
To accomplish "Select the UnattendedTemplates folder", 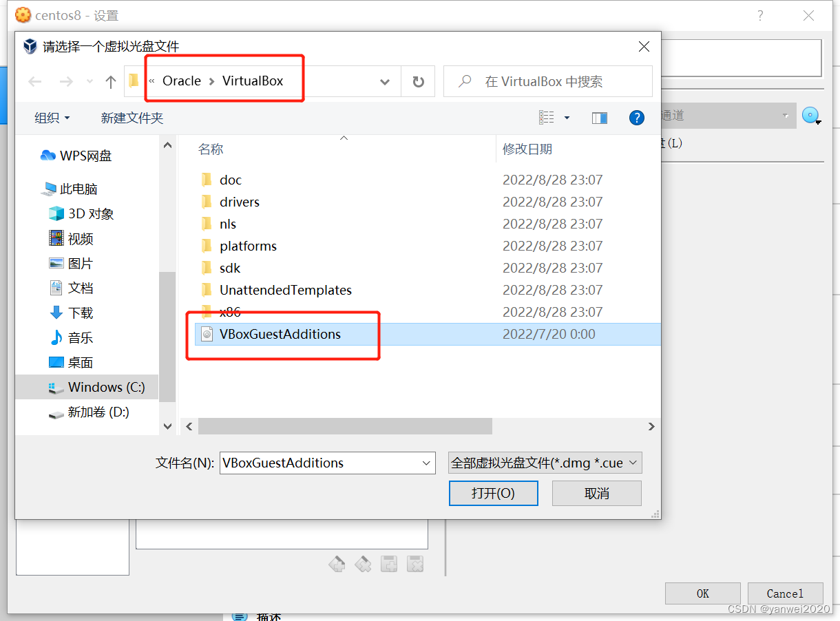I will (x=286, y=290).
